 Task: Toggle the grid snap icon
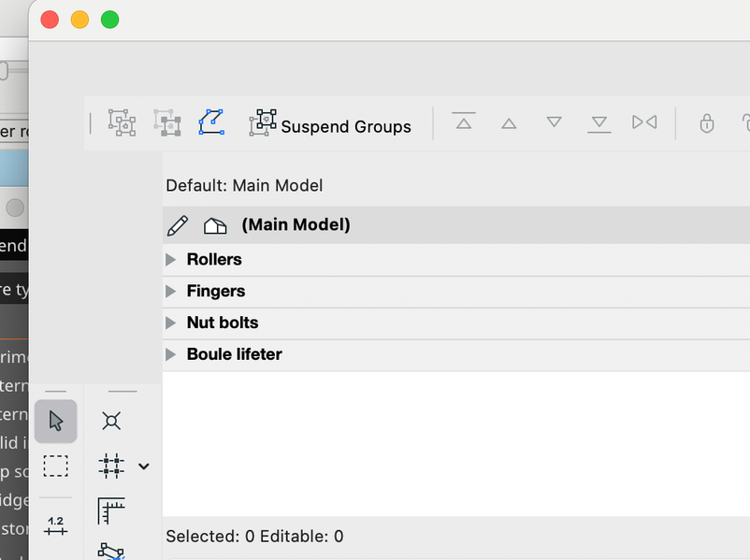111,466
